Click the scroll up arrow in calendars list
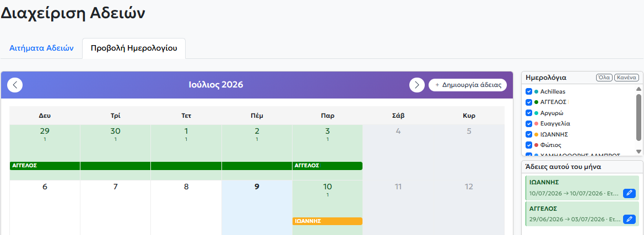 point(638,89)
